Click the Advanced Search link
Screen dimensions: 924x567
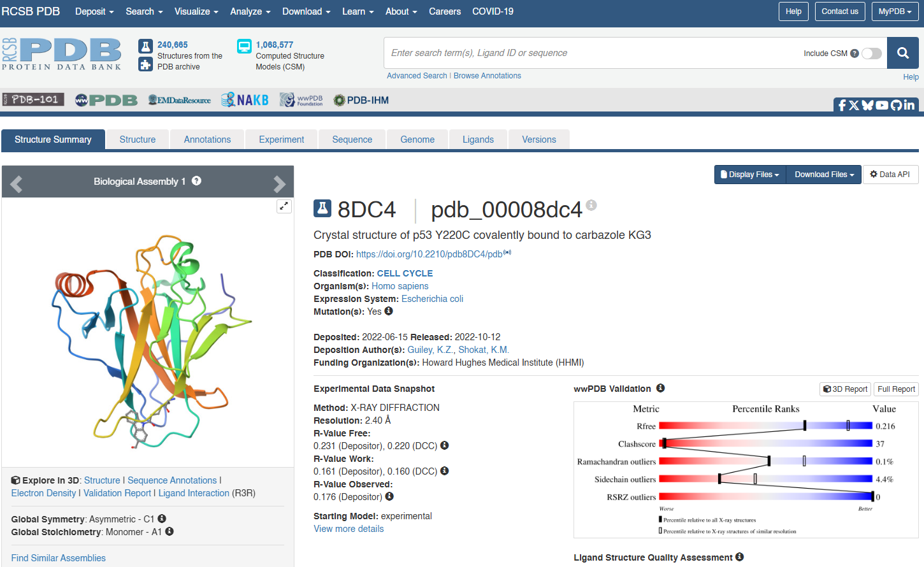click(x=417, y=76)
